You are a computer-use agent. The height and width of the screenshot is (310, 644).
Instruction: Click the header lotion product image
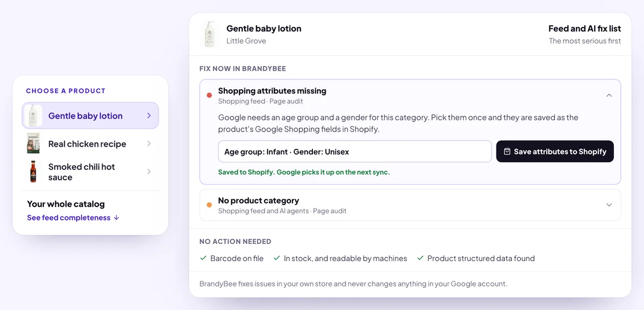click(210, 34)
